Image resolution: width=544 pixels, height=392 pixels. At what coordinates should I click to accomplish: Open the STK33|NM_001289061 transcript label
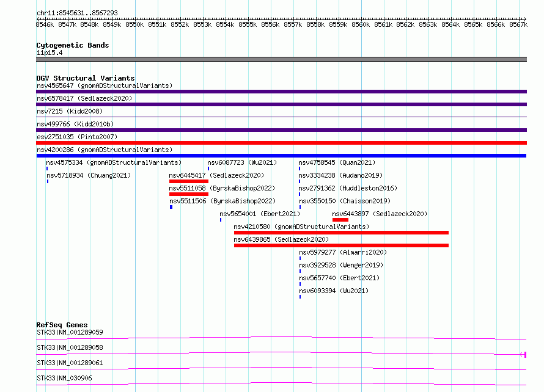coord(70,363)
